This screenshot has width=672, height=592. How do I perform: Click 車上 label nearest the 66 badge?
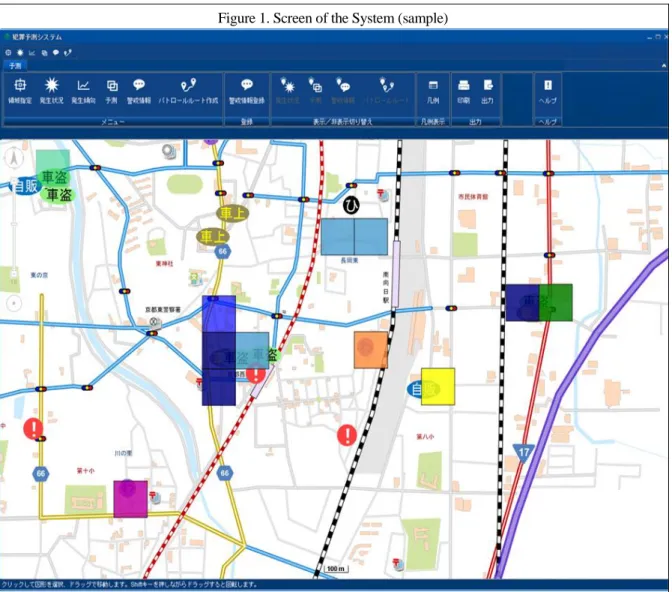(213, 236)
